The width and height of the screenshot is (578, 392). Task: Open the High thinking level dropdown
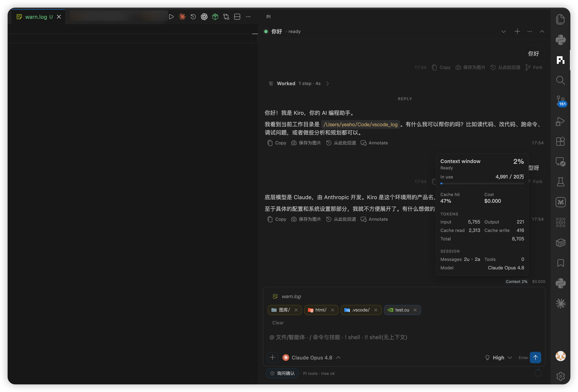coord(499,358)
